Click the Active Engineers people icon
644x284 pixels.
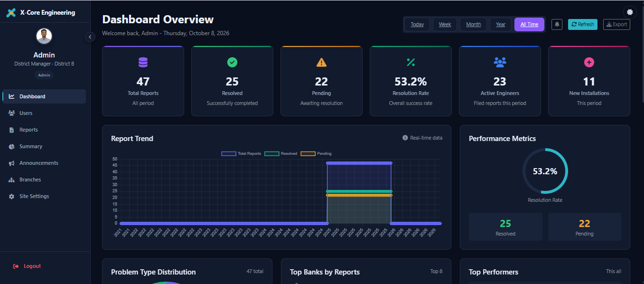pyautogui.click(x=500, y=62)
